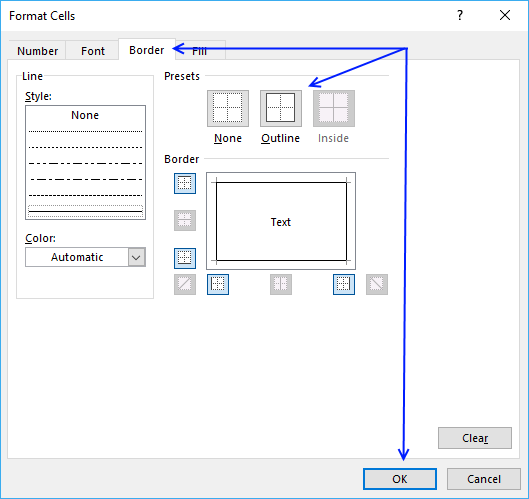Image resolution: width=529 pixels, height=499 pixels.
Task: Open the Fill tab
Action: point(200,51)
